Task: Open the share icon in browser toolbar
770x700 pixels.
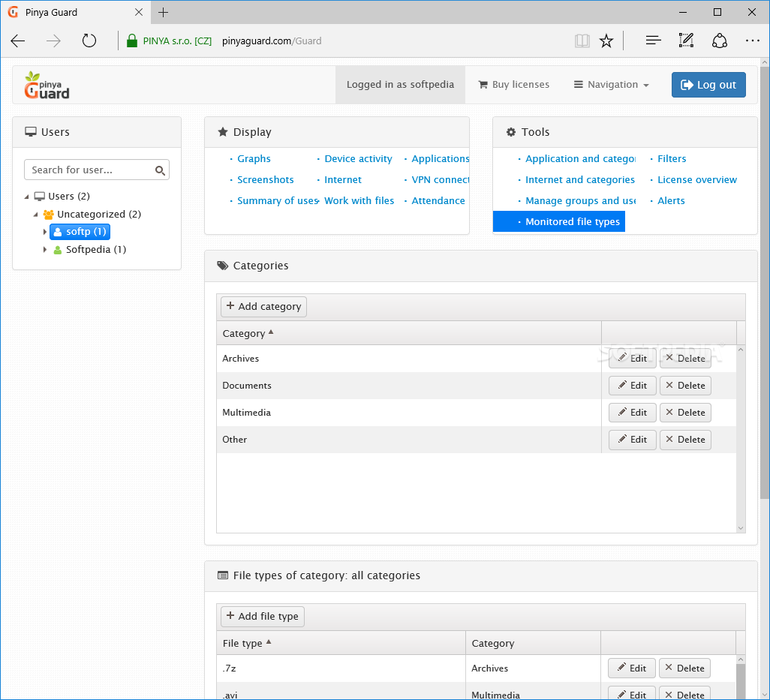Action: (x=720, y=41)
